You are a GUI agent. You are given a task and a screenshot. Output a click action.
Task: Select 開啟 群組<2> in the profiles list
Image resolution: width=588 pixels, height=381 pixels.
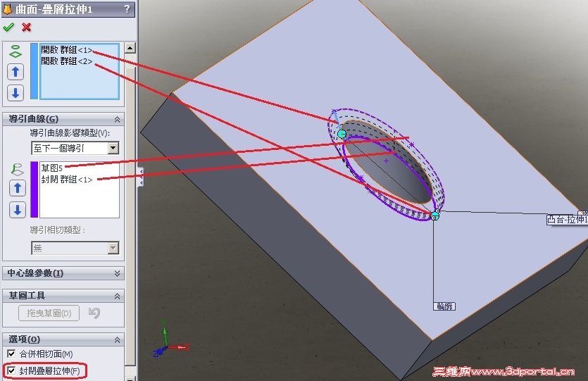coord(66,61)
